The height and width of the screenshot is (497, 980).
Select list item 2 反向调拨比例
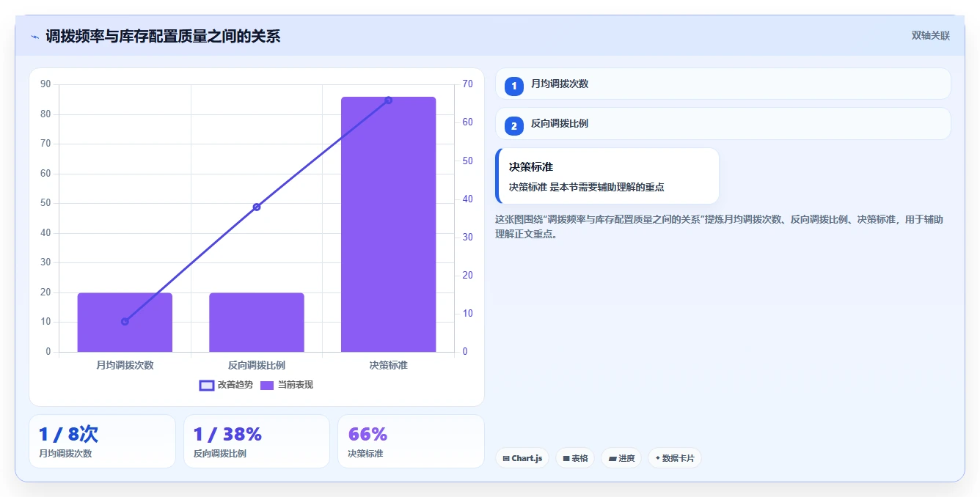tap(723, 124)
